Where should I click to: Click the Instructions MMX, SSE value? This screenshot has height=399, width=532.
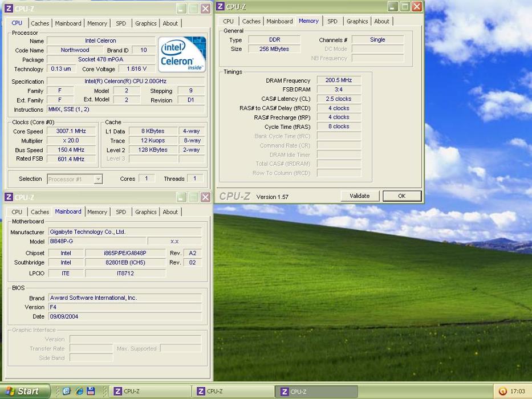click(x=125, y=109)
